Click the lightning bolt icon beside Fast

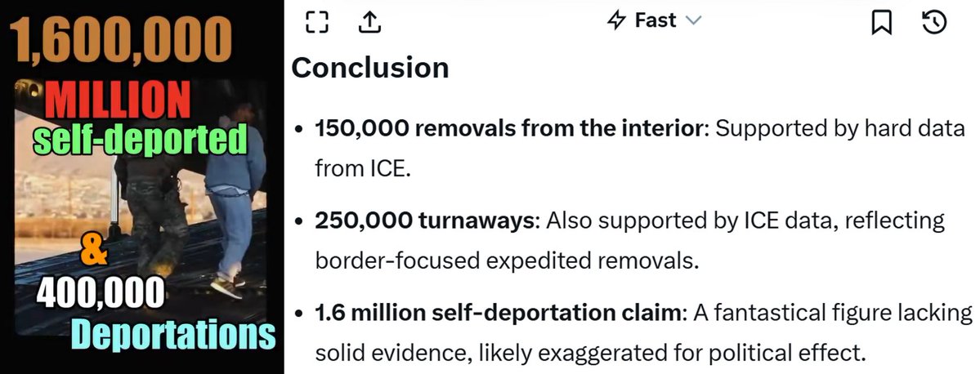point(617,21)
